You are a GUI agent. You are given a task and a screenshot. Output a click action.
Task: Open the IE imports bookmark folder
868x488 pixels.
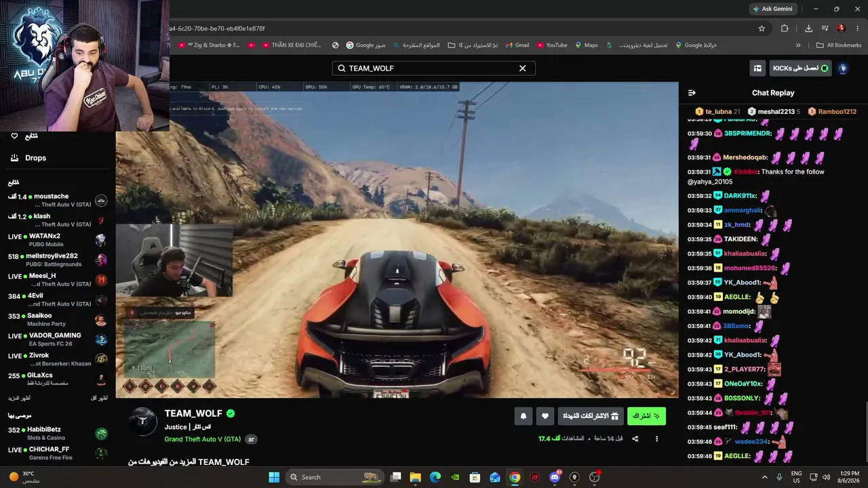[473, 45]
